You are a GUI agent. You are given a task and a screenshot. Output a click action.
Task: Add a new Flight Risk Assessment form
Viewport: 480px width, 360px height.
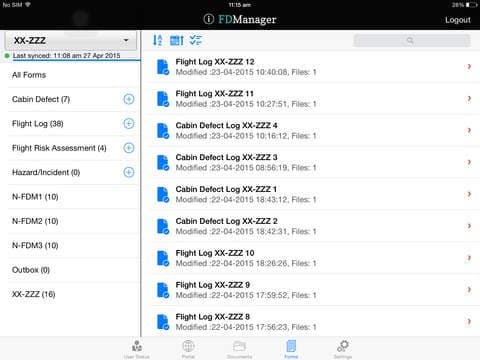point(129,148)
